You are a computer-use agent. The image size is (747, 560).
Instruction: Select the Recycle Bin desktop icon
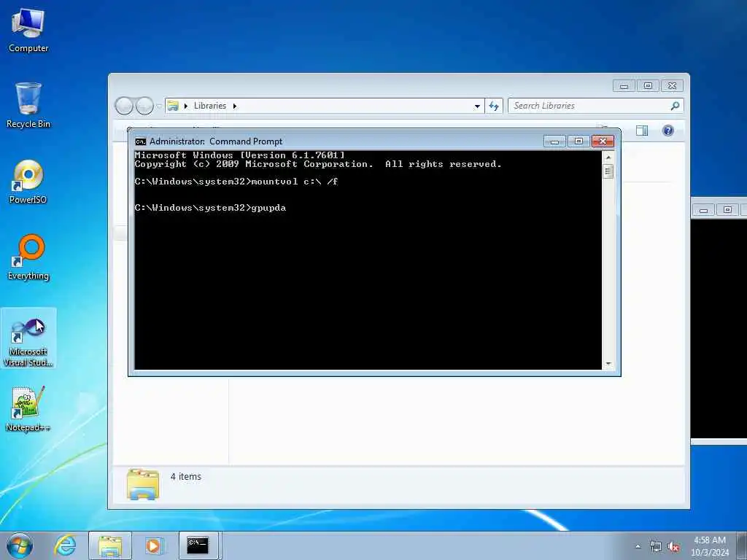28,106
